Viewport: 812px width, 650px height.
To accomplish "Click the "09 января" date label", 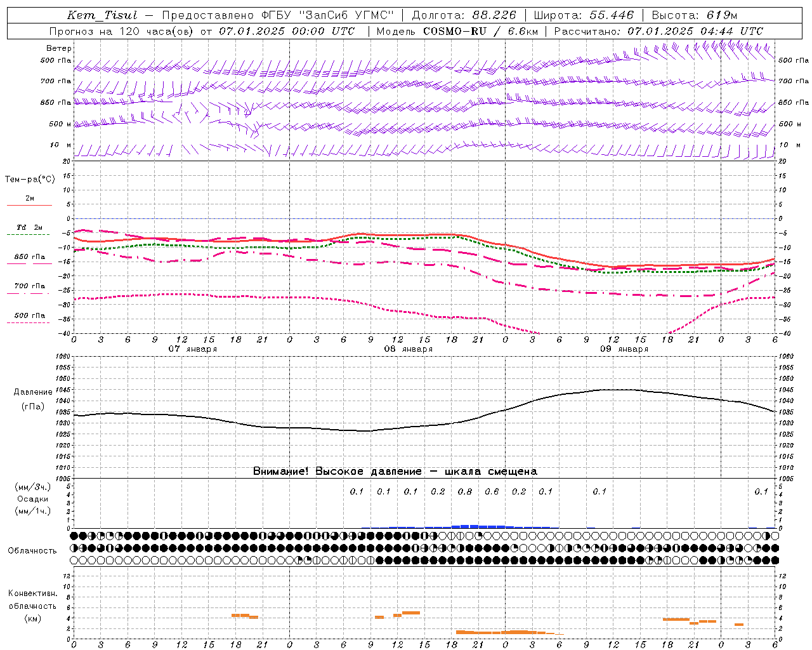I will tap(624, 349).
